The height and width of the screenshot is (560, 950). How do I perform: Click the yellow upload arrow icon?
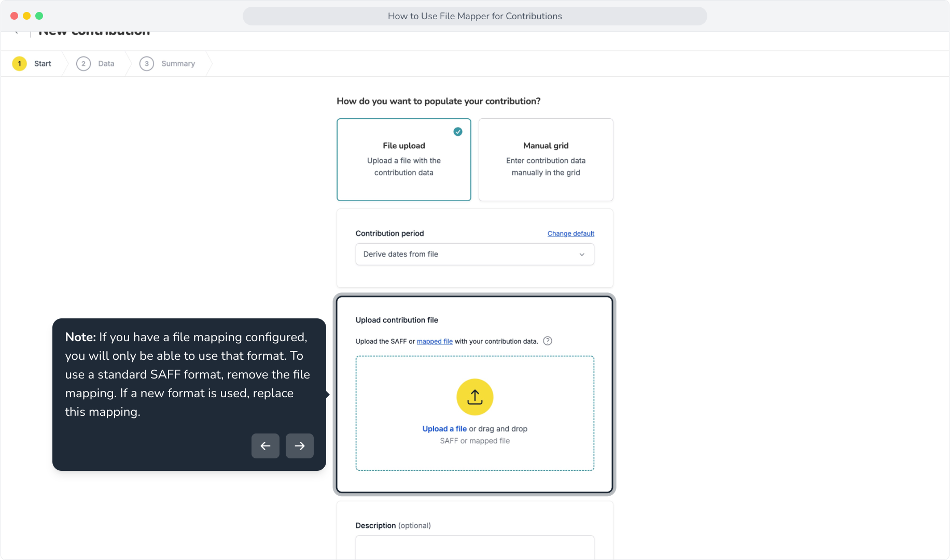pyautogui.click(x=474, y=397)
